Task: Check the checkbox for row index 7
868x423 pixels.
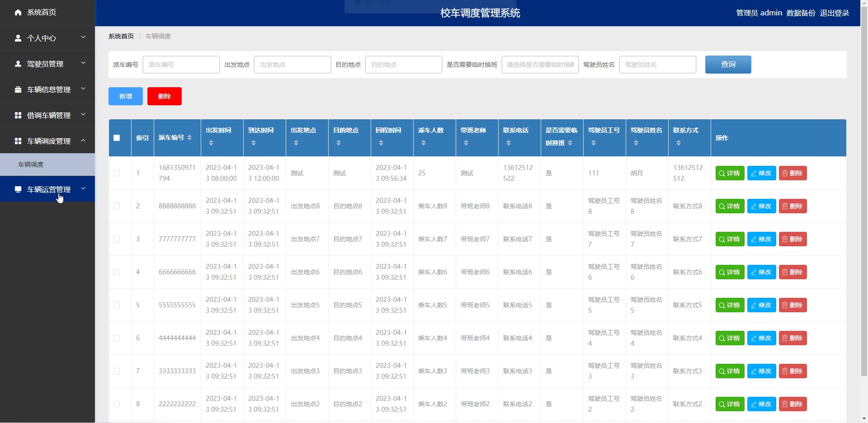Action: point(117,371)
